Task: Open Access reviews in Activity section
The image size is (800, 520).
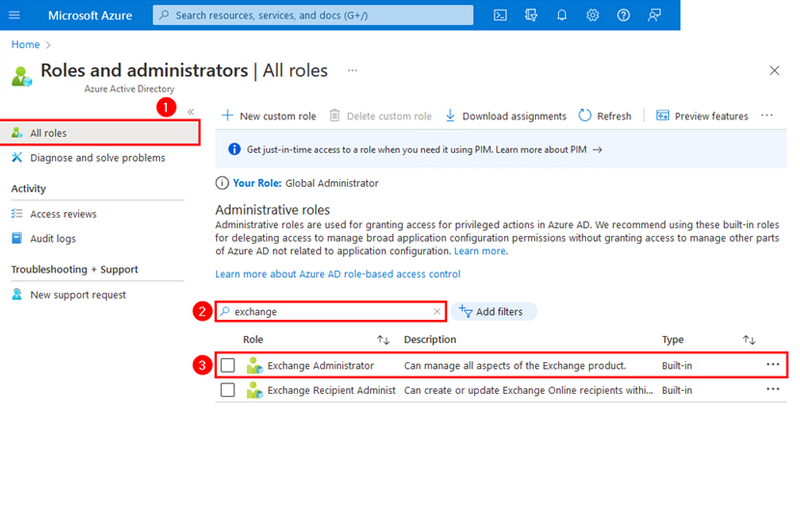Action: [x=63, y=214]
